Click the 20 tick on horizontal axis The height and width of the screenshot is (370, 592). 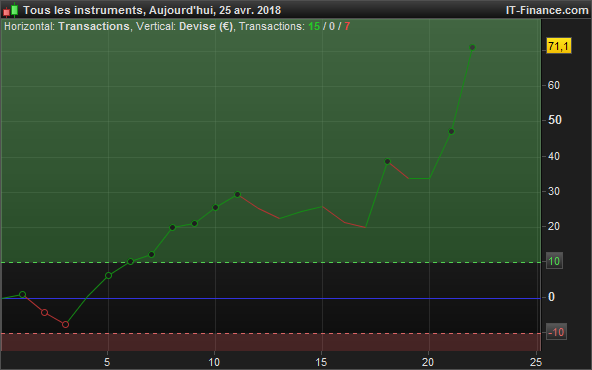428,362
